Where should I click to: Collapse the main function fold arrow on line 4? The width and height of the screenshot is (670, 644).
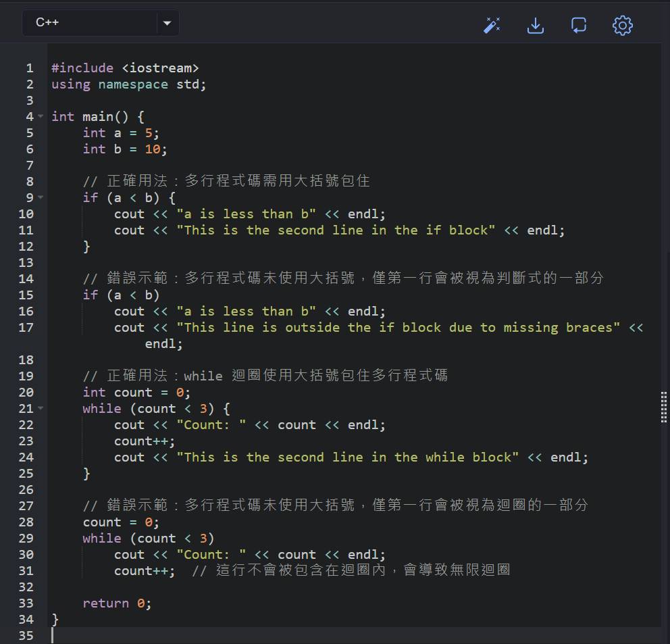click(x=41, y=116)
